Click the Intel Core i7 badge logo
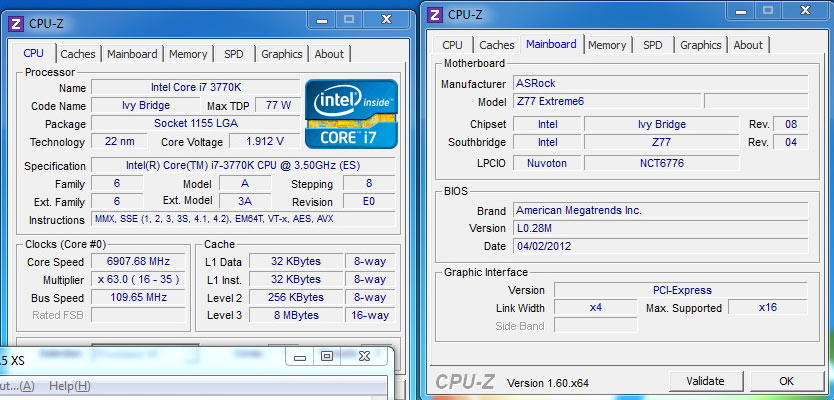 coord(351,114)
